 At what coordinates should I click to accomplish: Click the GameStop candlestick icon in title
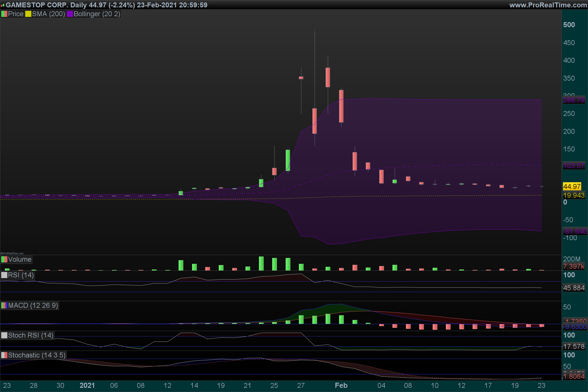pos(2,5)
